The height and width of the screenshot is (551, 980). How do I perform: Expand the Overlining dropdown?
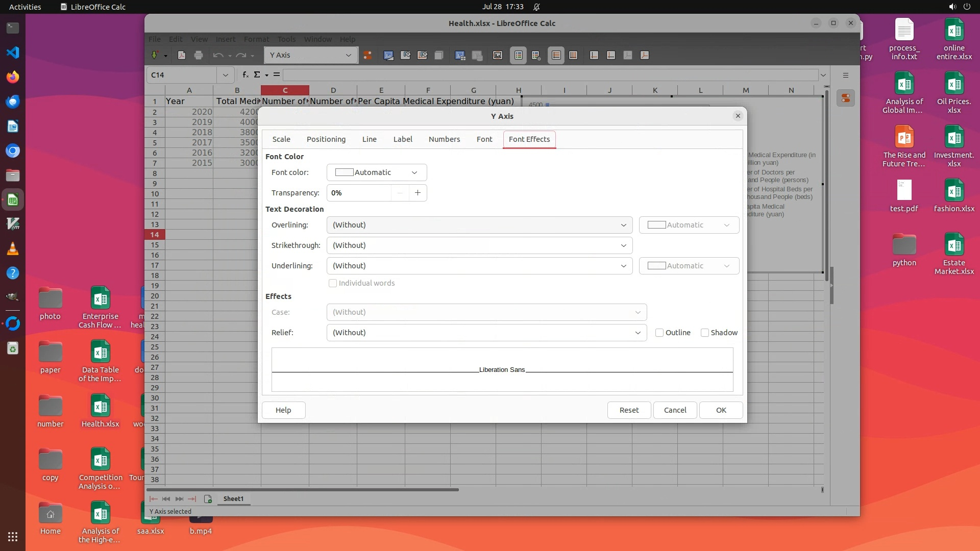pos(479,225)
